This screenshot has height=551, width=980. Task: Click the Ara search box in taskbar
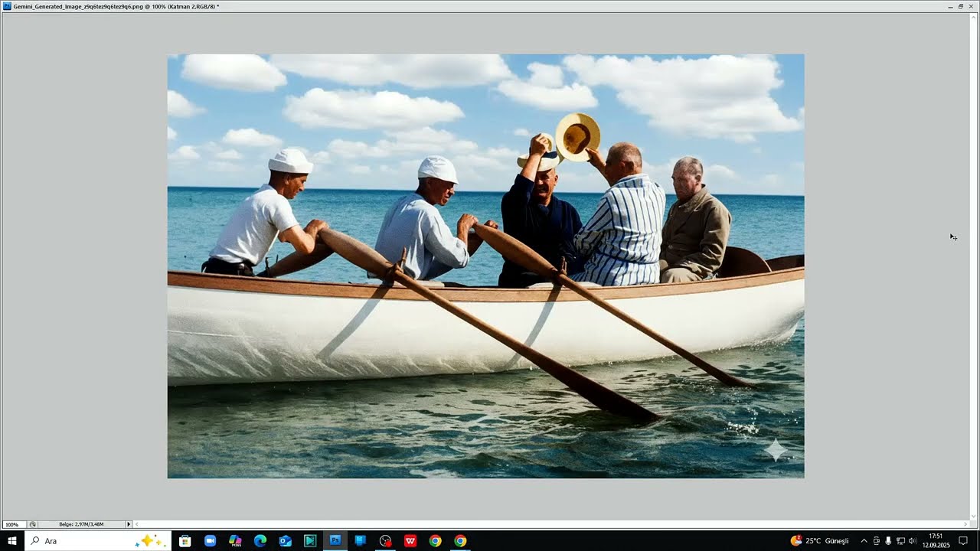coord(98,541)
